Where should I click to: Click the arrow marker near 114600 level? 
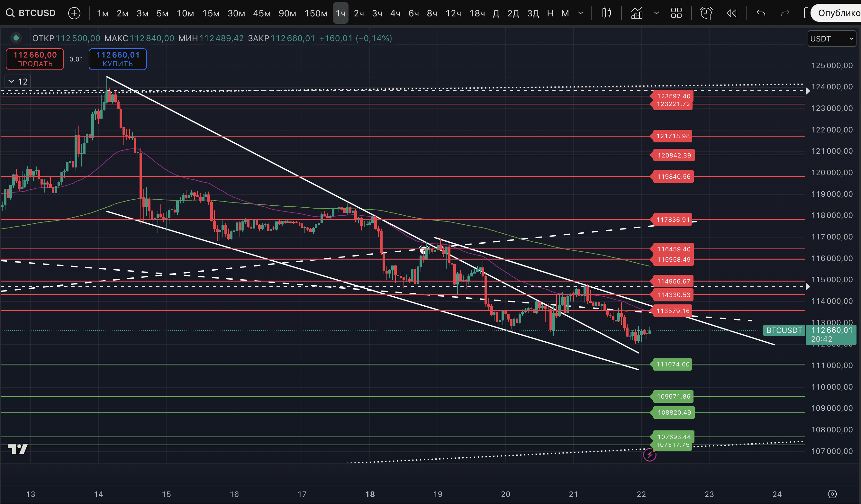(x=807, y=287)
